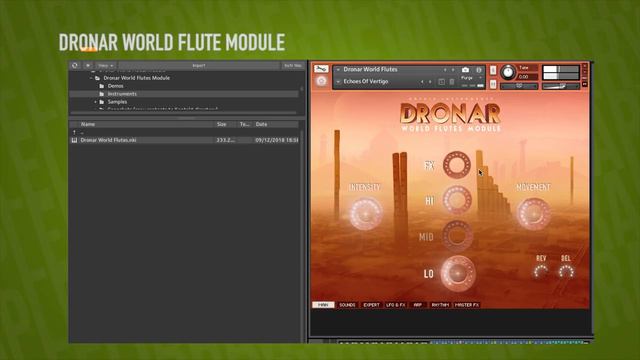Screen dimensions: 640x360
Task: Switch to the RHYTHM tab
Action: (440, 305)
